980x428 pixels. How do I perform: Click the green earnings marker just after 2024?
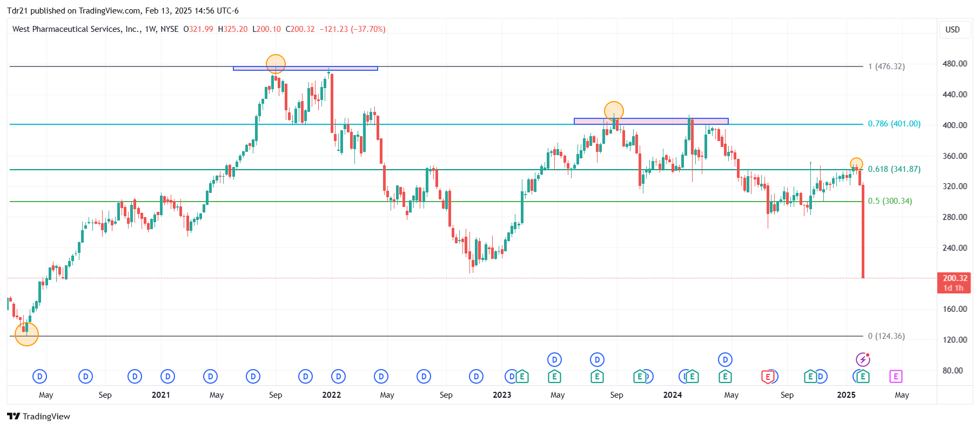[692, 376]
